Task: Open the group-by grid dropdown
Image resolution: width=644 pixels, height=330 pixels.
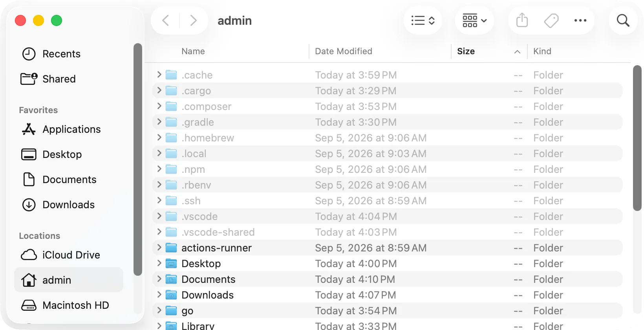Action: coord(474,20)
